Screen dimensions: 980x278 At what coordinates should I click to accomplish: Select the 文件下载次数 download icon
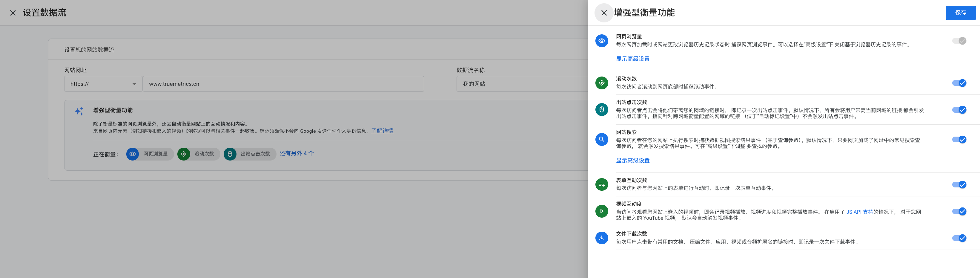pos(601,238)
